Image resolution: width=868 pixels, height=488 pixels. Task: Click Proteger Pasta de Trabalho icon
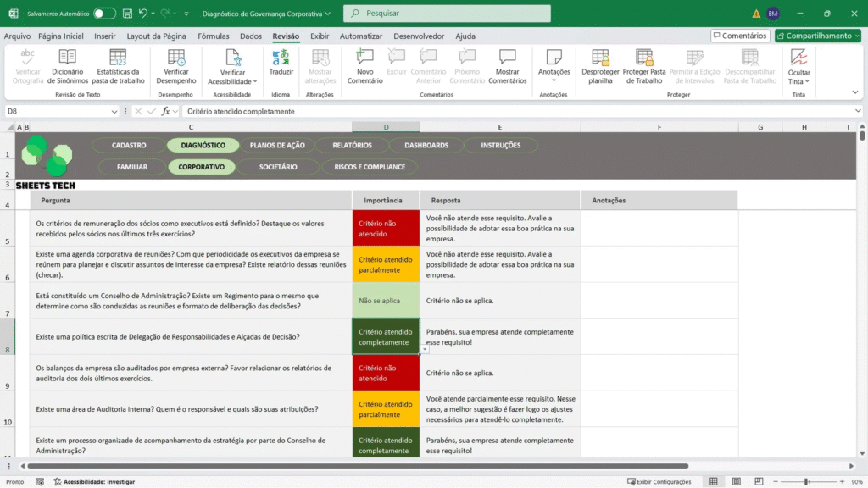(643, 58)
